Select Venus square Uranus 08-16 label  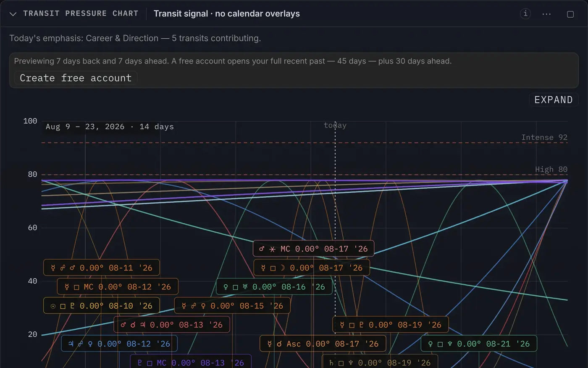(x=274, y=286)
